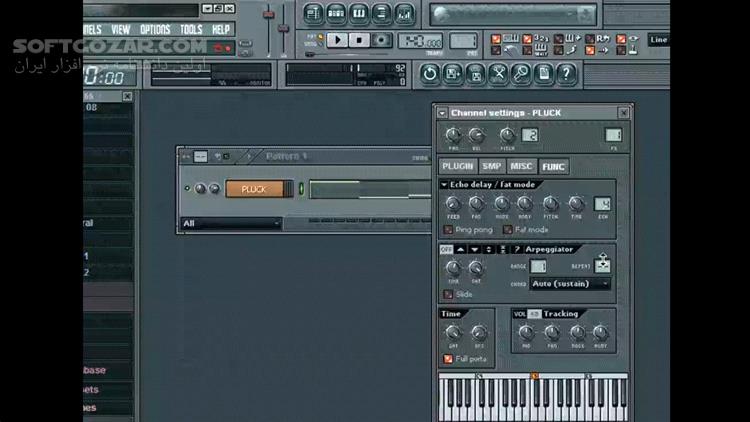
Task: Click the tempo display
Action: click(420, 41)
